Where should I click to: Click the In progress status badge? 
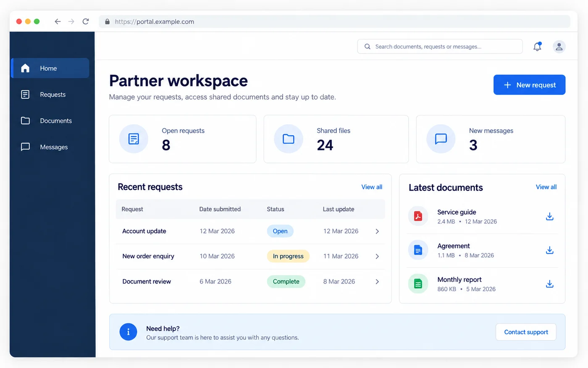[288, 256]
